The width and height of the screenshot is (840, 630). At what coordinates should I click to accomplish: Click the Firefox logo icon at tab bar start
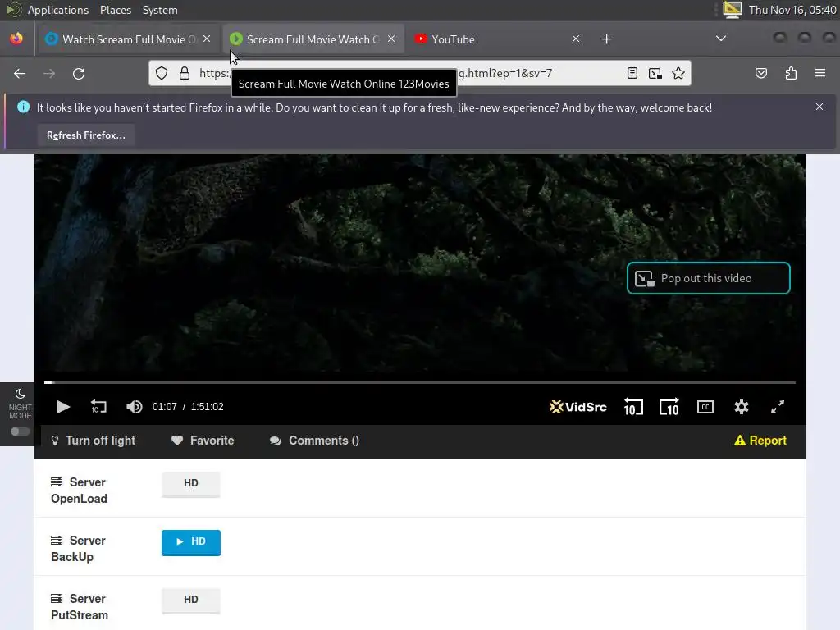click(16, 39)
